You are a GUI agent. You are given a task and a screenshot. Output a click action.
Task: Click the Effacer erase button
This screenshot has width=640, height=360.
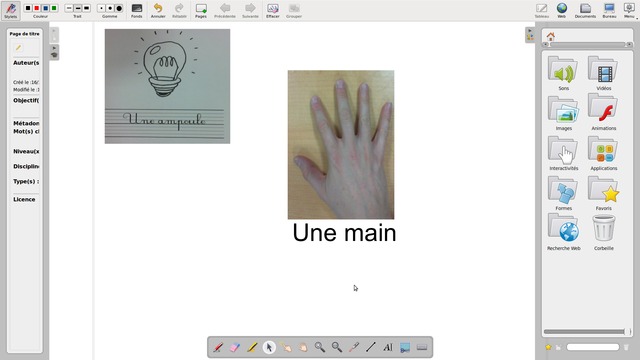point(273,11)
